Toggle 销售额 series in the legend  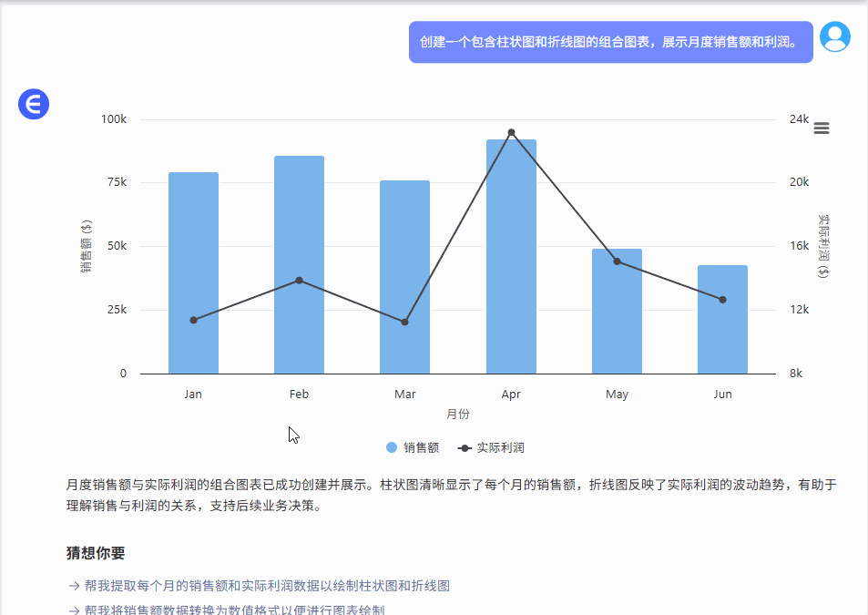pos(413,448)
